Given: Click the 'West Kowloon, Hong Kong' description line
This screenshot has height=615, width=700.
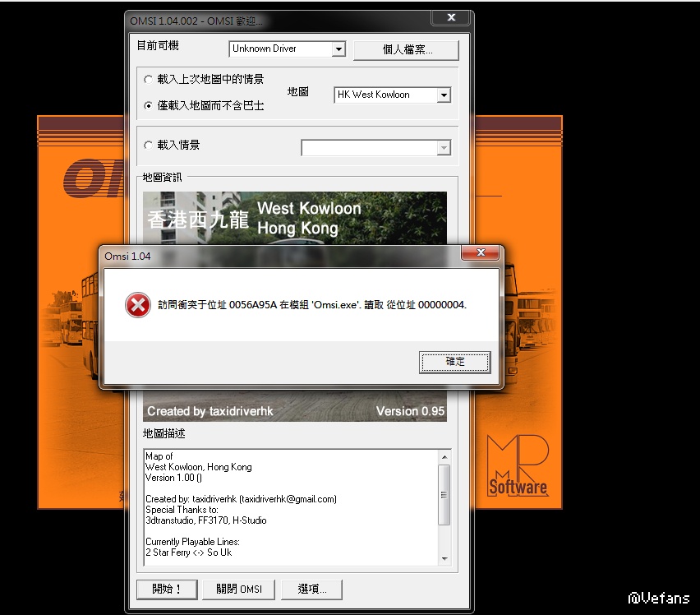Looking at the screenshot, I should (199, 467).
